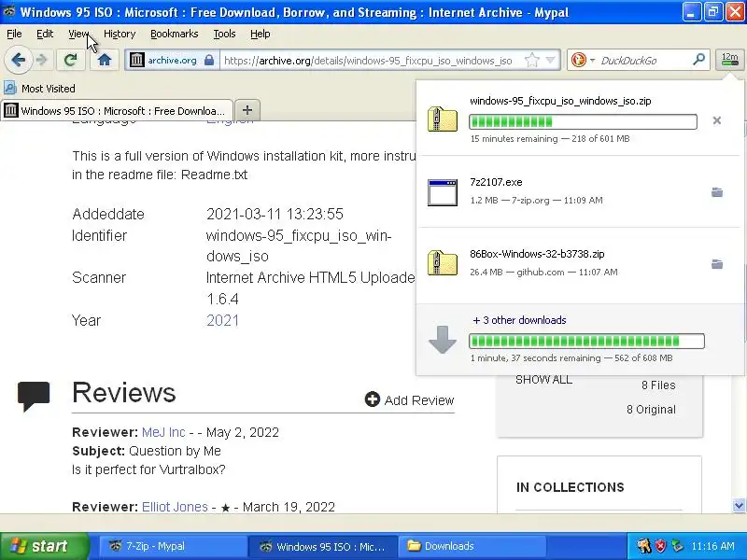Click the 86Box zip archive icon
The image size is (747, 560).
click(442, 262)
